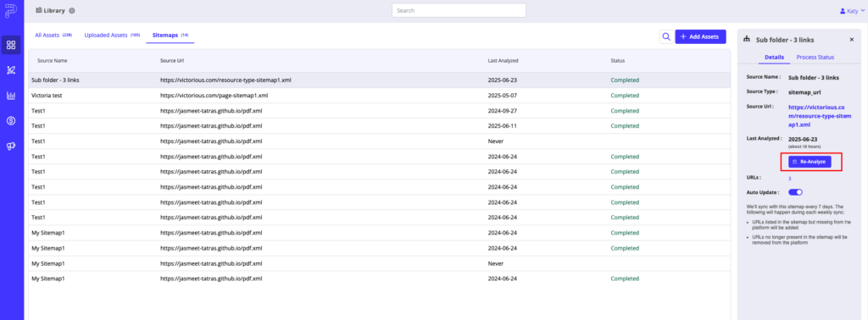The height and width of the screenshot is (320, 868).
Task: Open the megaphone campaigns sidebar icon
Action: point(11,146)
